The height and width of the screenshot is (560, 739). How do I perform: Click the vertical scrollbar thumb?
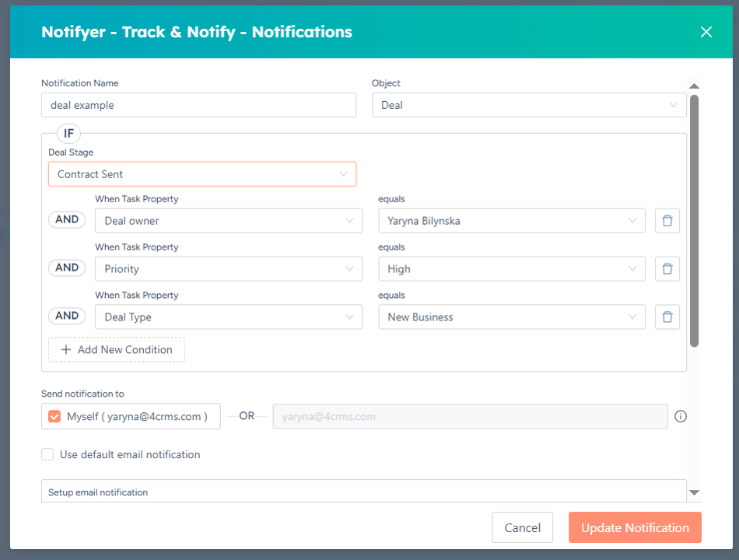click(694, 221)
